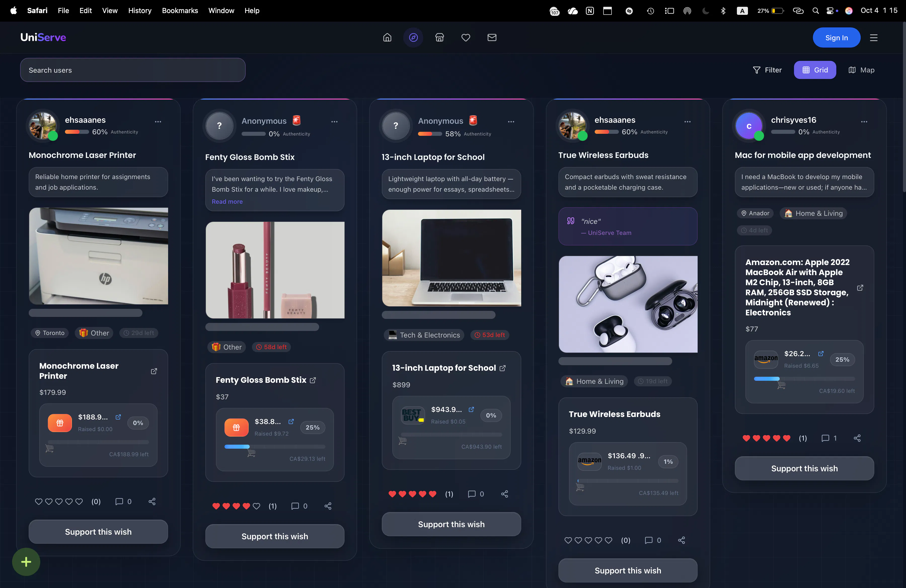
Task: Open three-dot menu on chrisyves16 card
Action: pyautogui.click(x=864, y=122)
